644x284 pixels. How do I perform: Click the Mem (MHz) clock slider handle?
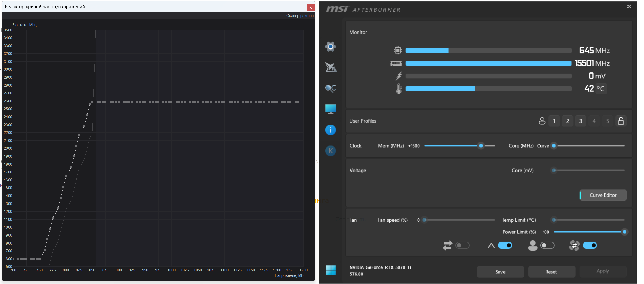(x=481, y=146)
